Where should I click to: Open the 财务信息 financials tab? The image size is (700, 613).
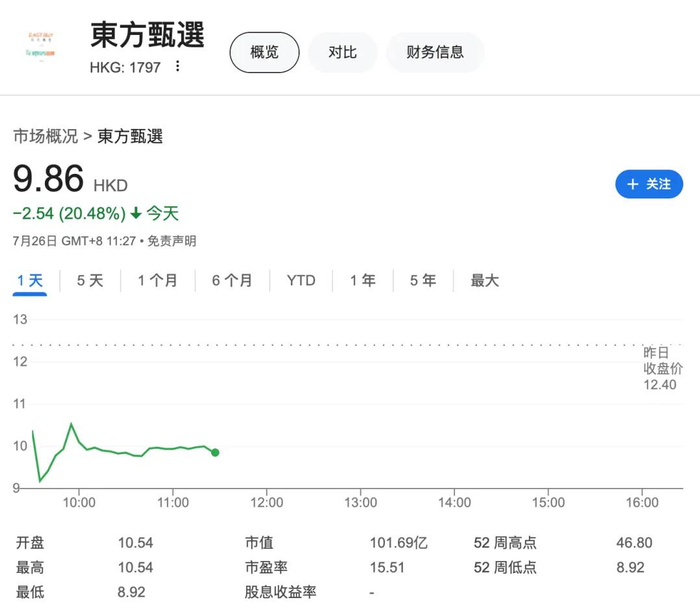point(435,52)
